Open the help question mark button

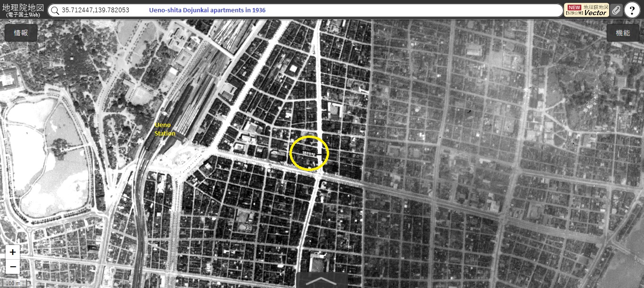pos(632,10)
